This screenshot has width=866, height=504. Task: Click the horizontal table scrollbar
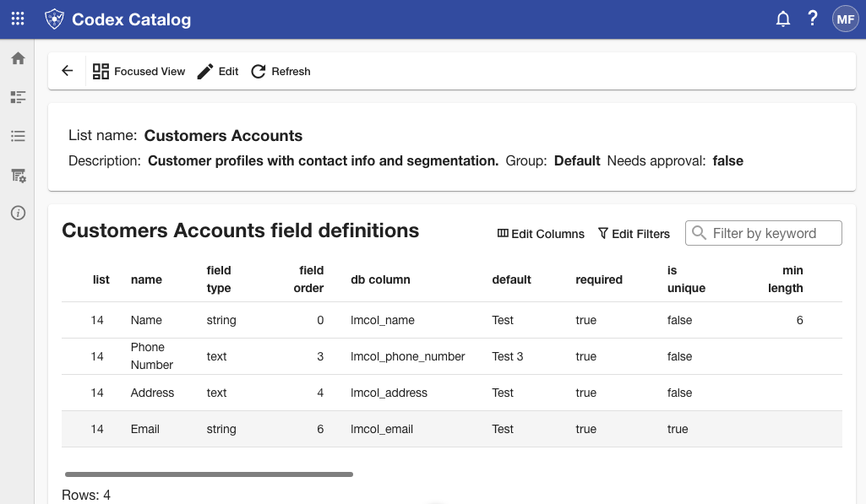pos(209,474)
